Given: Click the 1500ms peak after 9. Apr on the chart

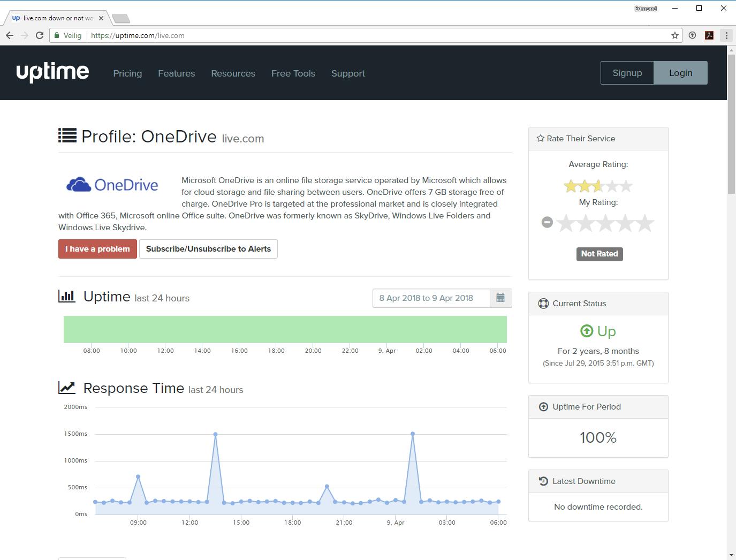Looking at the screenshot, I should pyautogui.click(x=413, y=434).
